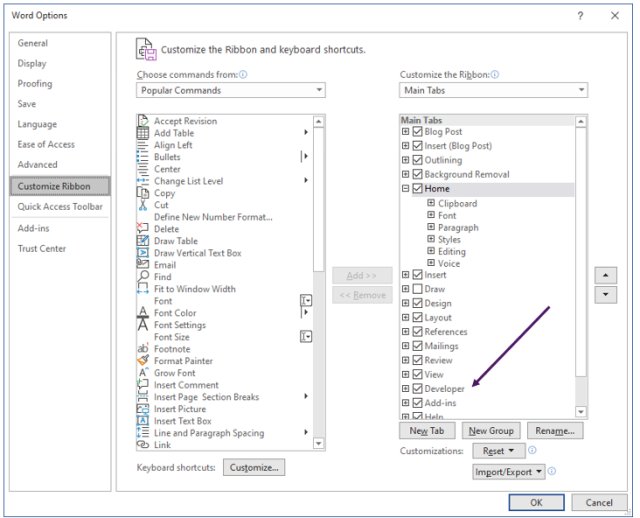
Task: Enable the Draw tab checkbox
Action: click(417, 289)
